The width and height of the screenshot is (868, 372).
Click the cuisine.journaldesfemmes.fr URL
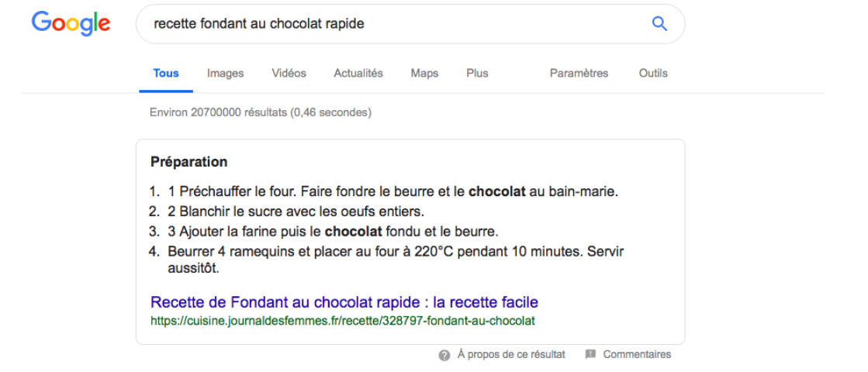[342, 320]
